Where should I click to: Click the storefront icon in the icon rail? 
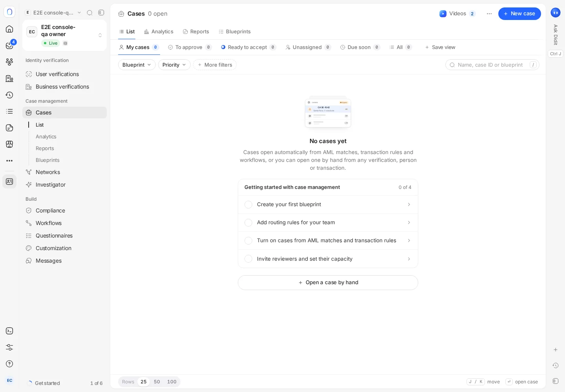click(9, 144)
